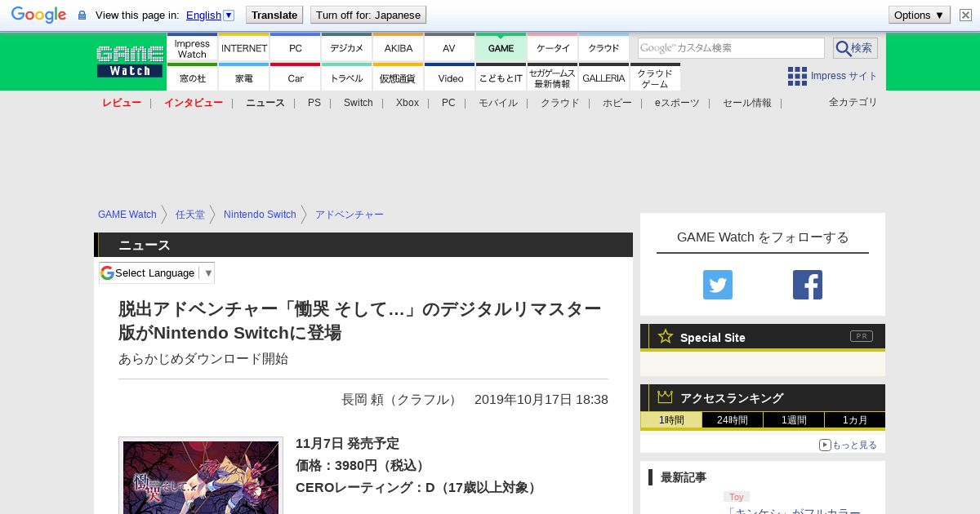This screenshot has width=980, height=514.
Task: Click the ニュース category link
Action: click(x=265, y=103)
